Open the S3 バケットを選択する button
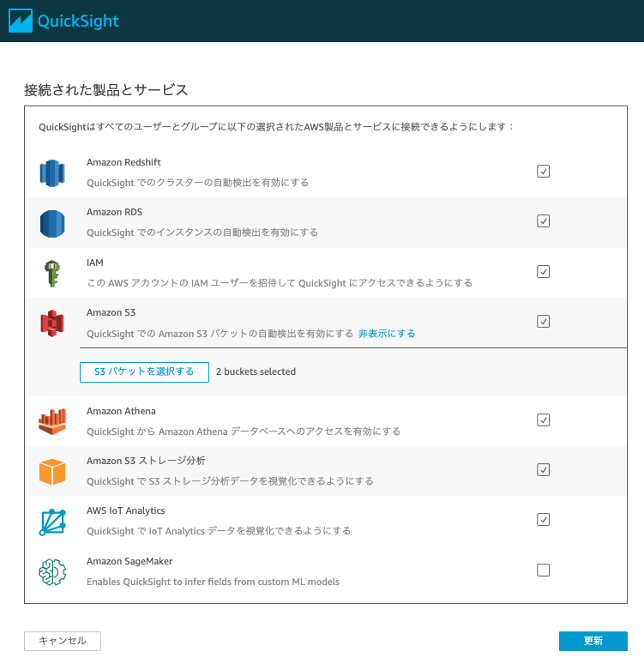The width and height of the screenshot is (644, 658). (x=144, y=371)
